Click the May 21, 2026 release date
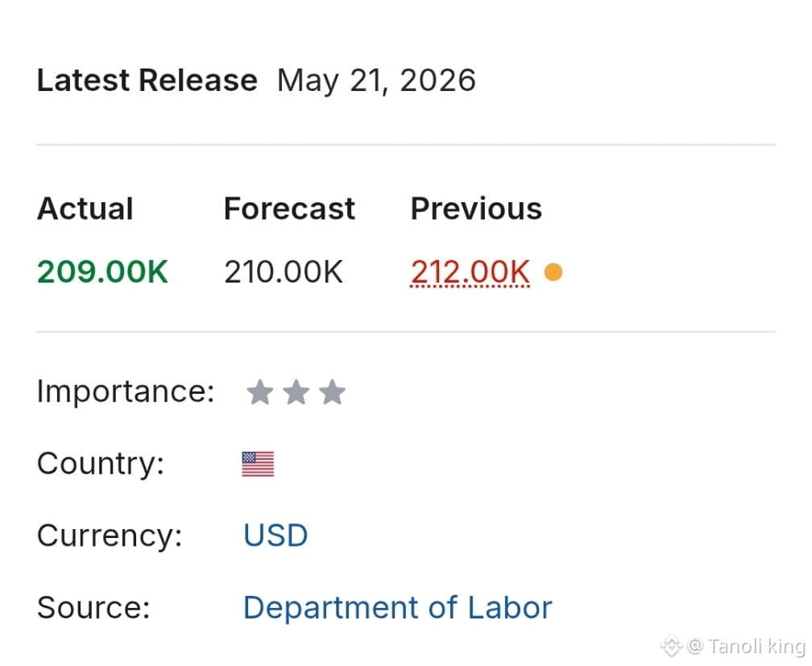812x666 pixels. coord(376,81)
